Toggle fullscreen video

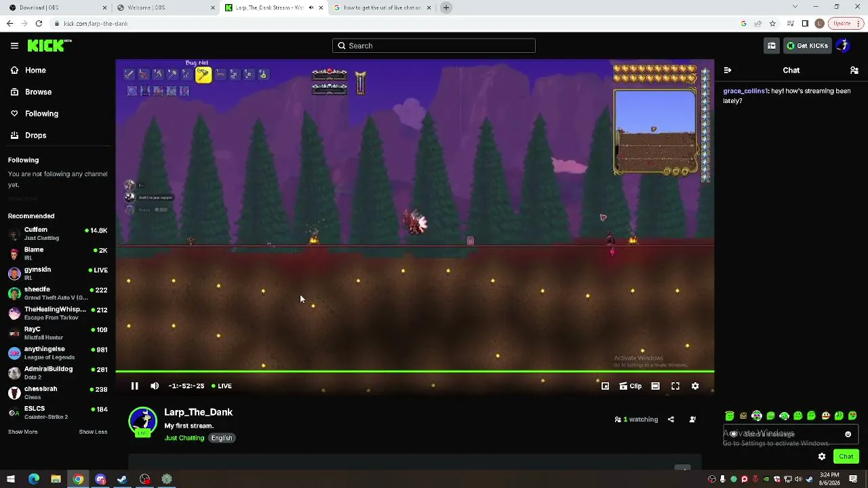675,386
